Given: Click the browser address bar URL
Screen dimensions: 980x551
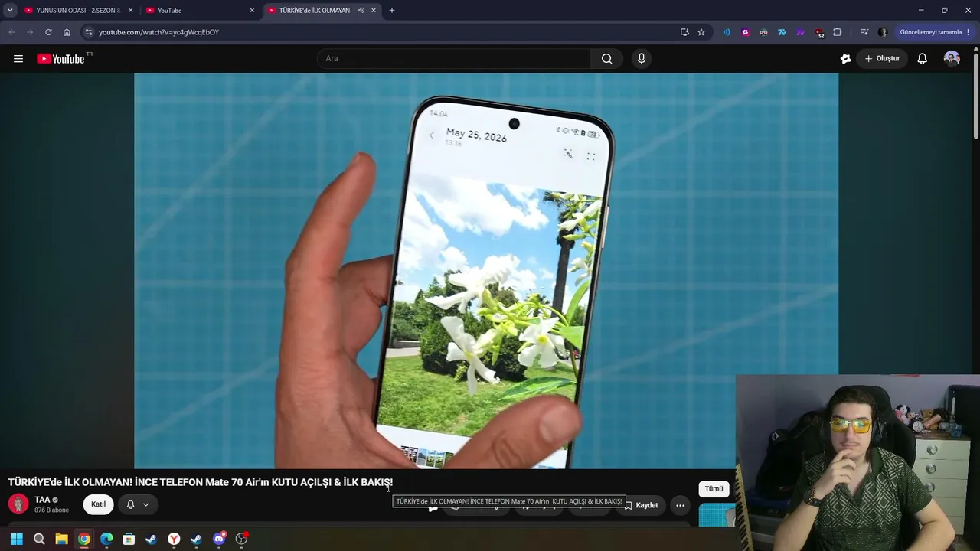Looking at the screenshot, I should point(158,32).
